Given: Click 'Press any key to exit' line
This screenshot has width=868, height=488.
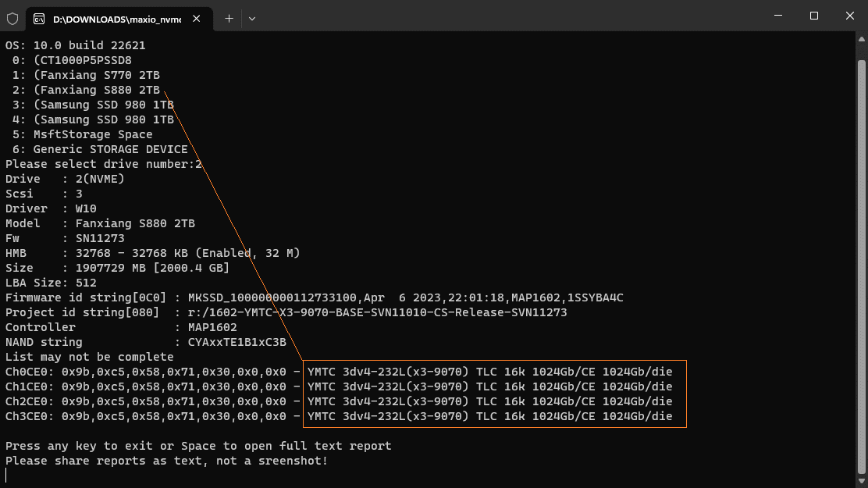Looking at the screenshot, I should 198,447.
